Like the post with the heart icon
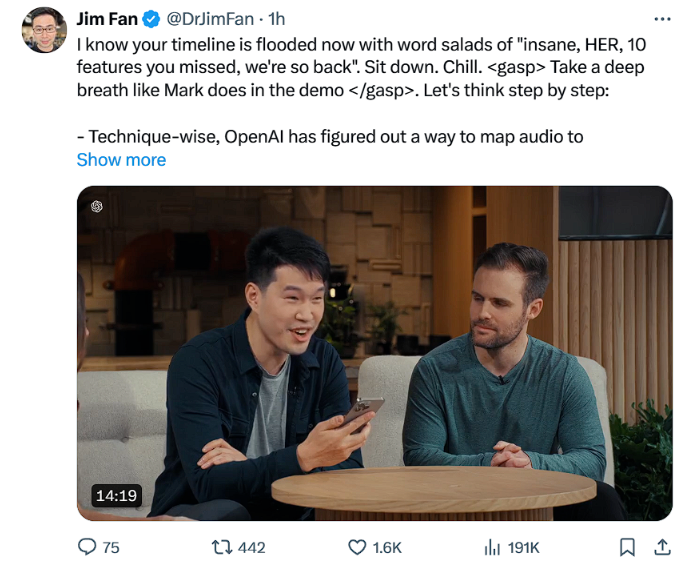693x568 pixels. point(357,547)
